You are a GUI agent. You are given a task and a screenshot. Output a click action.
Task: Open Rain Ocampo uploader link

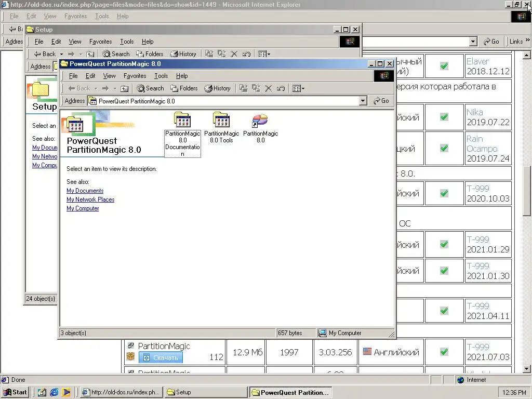coord(482,144)
